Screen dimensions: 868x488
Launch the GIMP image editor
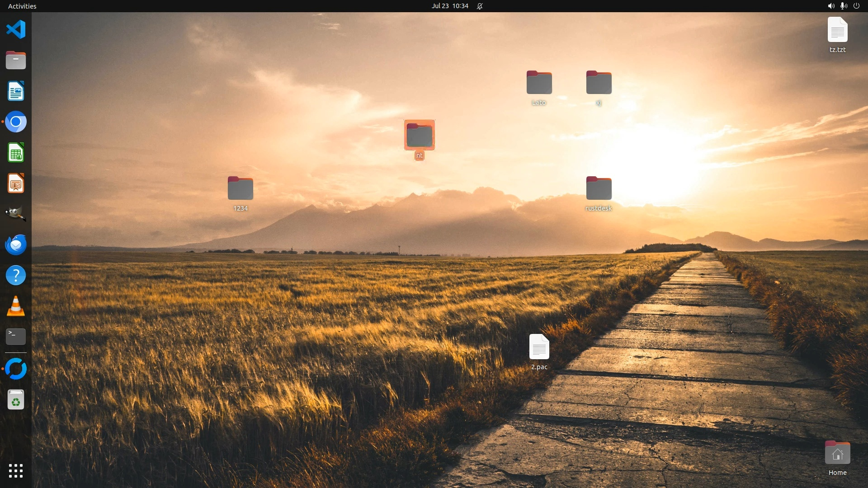(x=16, y=214)
